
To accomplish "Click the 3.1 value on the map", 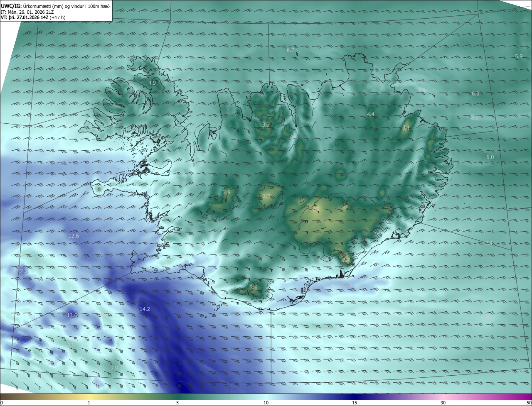I will click(406, 128).
